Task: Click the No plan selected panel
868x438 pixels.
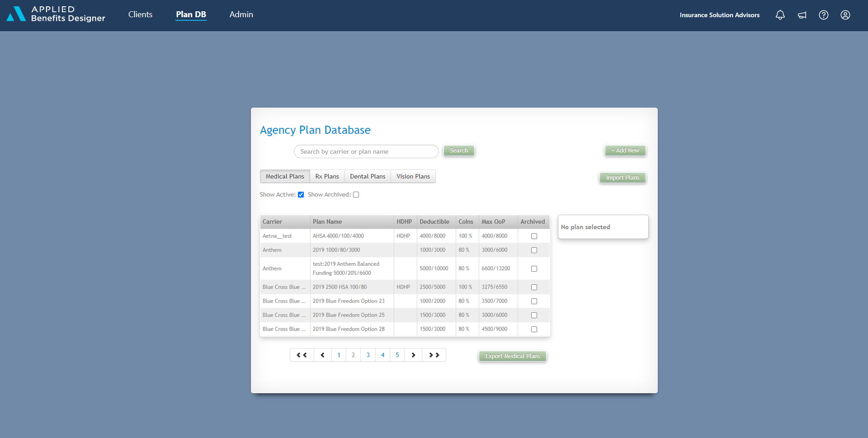Action: (x=603, y=227)
